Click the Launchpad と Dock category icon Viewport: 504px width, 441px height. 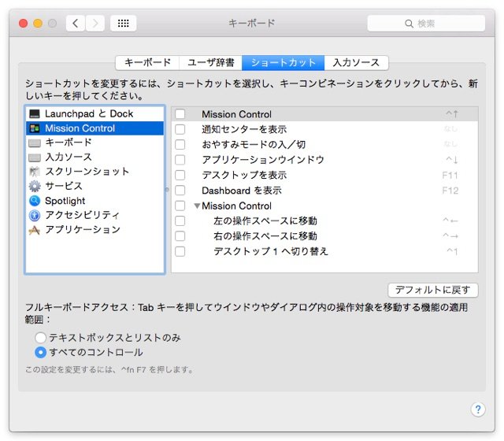[35, 113]
